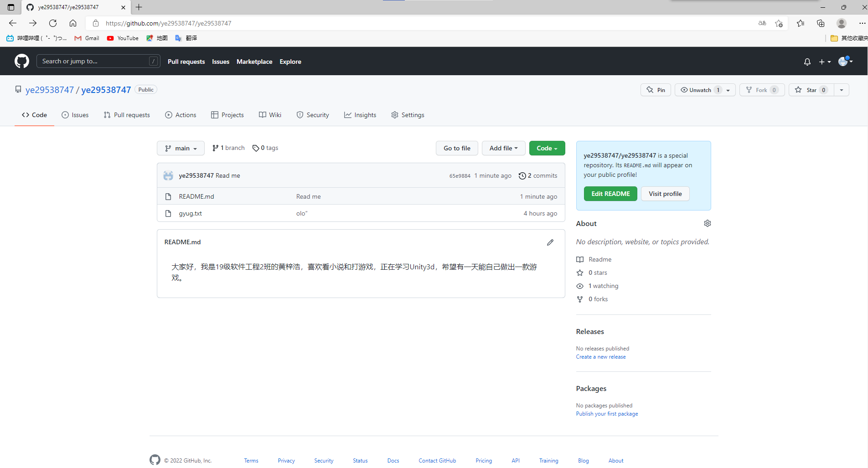The width and height of the screenshot is (868, 468).
Task: Open the Bilibili bookmark
Action: click(36, 38)
